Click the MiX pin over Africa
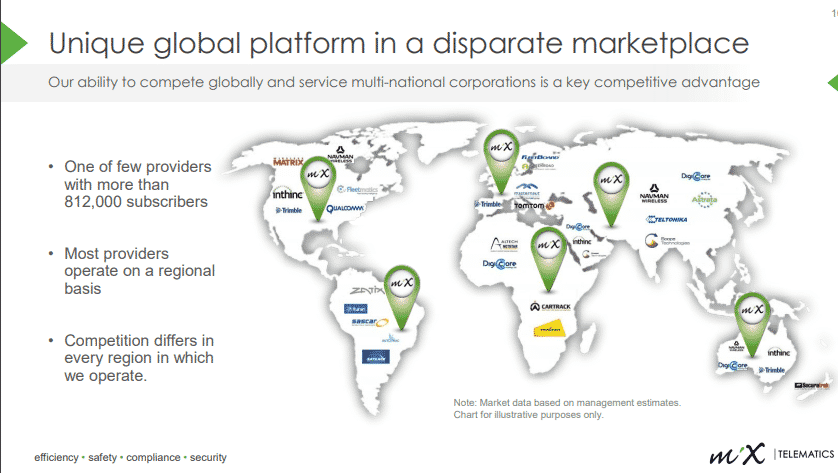838x473 pixels. [548, 259]
